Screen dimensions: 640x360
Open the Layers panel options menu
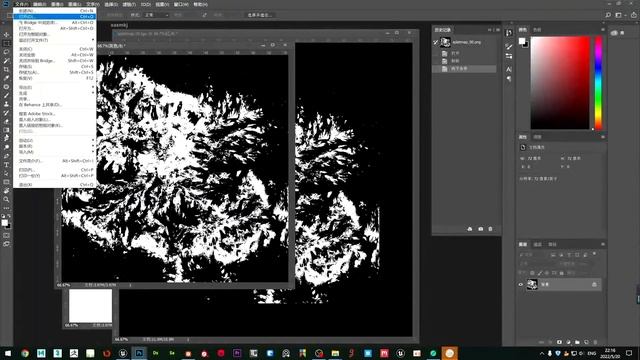[603, 244]
